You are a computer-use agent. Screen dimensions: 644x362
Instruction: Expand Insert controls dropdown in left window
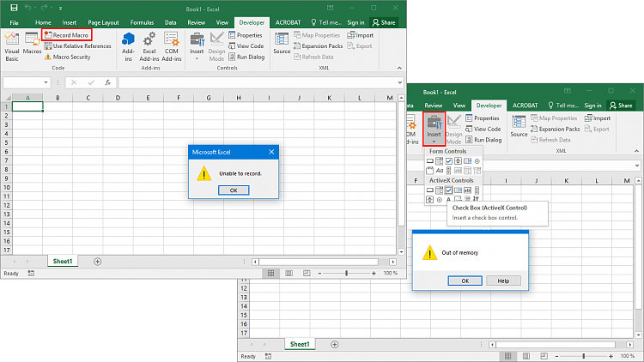[197, 46]
